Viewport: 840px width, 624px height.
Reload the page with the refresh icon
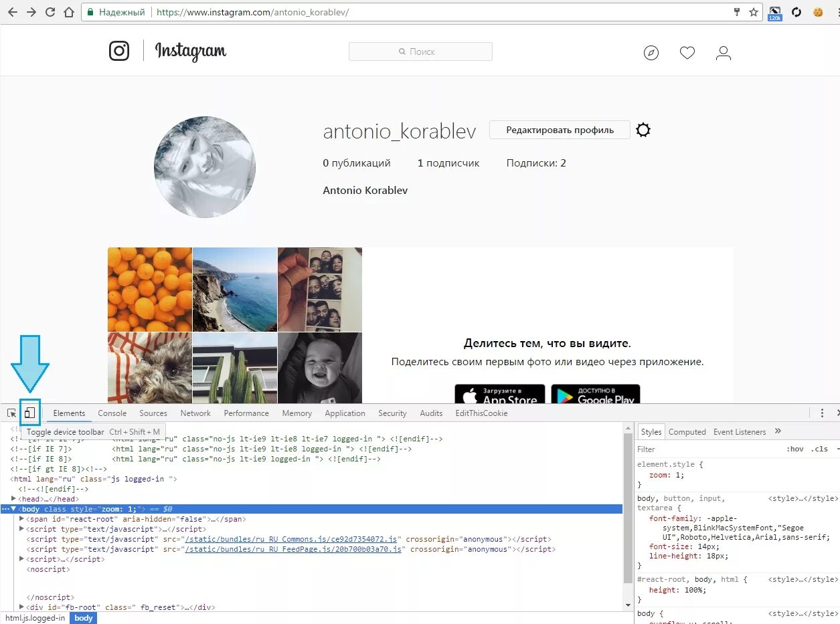click(50, 12)
